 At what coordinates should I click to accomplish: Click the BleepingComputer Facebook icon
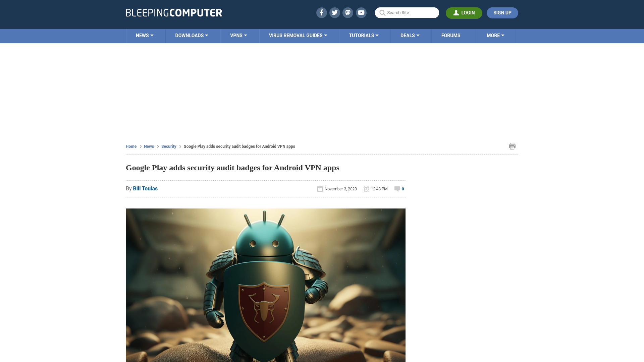point(322,12)
